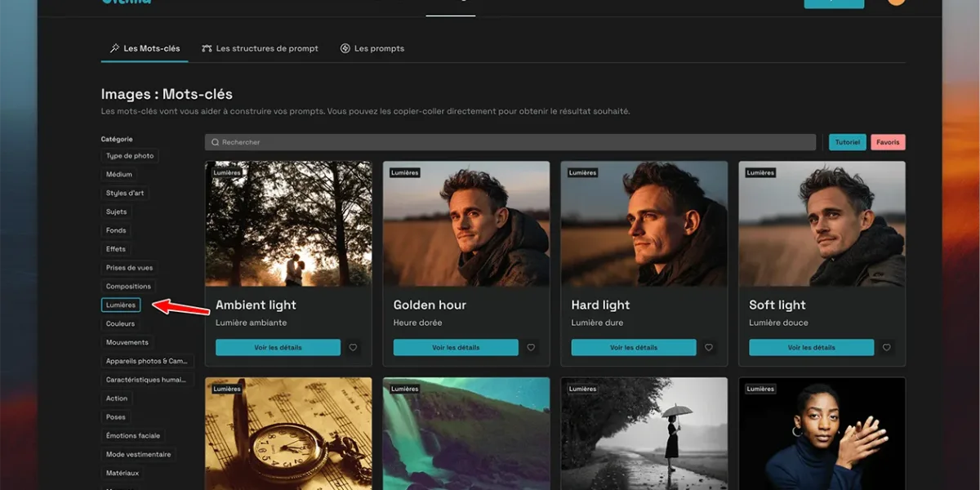View details of Ambient light
This screenshot has width=980, height=490.
coord(278,348)
